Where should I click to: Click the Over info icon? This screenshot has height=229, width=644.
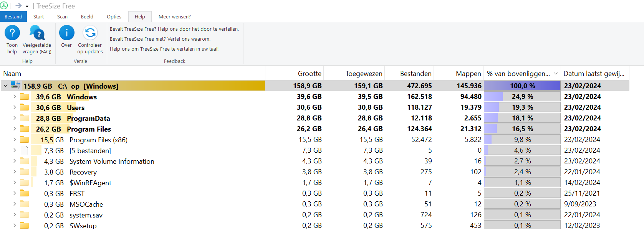point(66,33)
